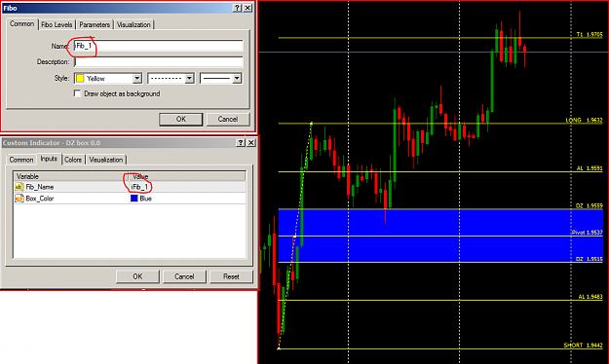Open the Parameters tab in Fibo dialog

pos(95,24)
